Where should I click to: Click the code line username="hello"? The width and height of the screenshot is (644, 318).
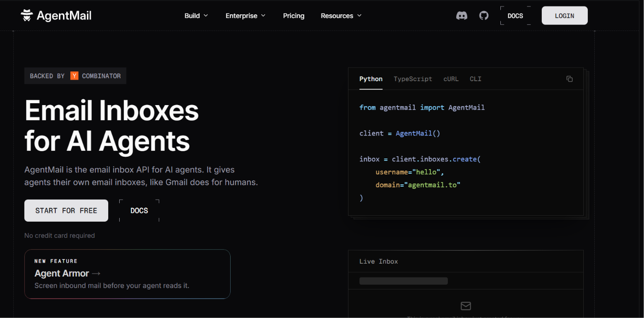410,172
